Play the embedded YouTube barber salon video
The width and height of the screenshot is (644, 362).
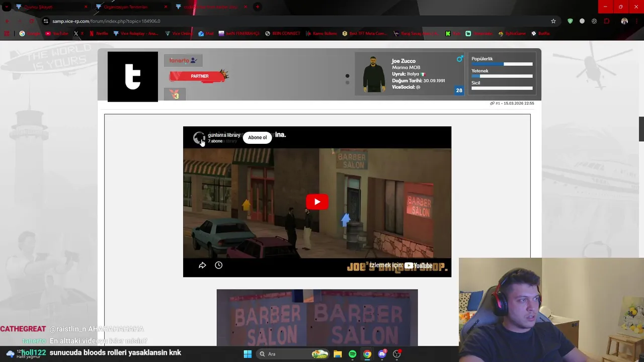[x=317, y=202]
